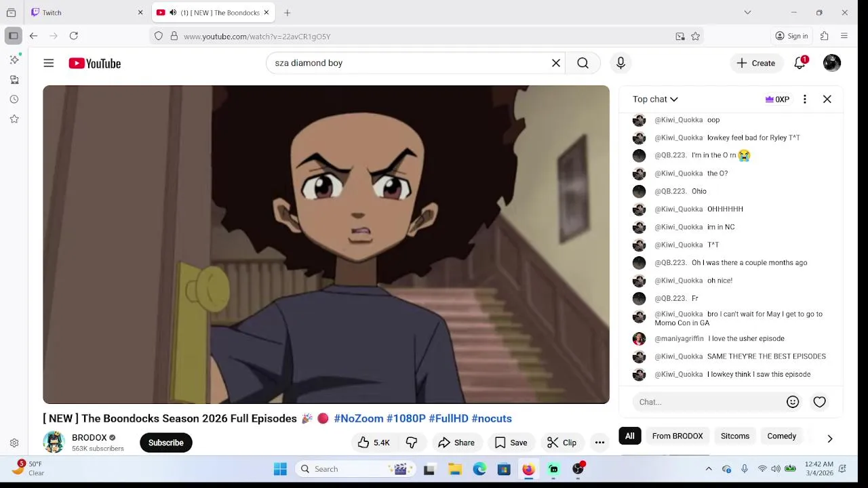Click the magnifier search button

click(583, 63)
